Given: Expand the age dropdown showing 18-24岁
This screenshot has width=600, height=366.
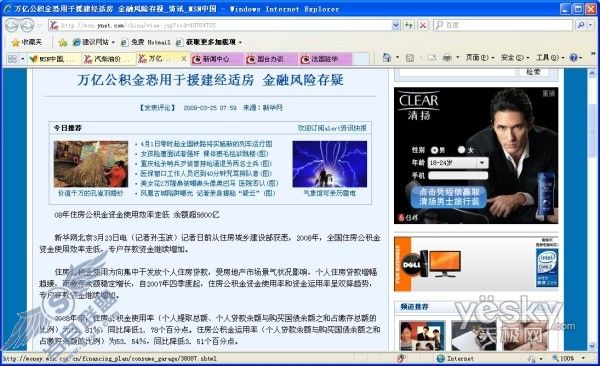Looking at the screenshot, I should click(482, 163).
